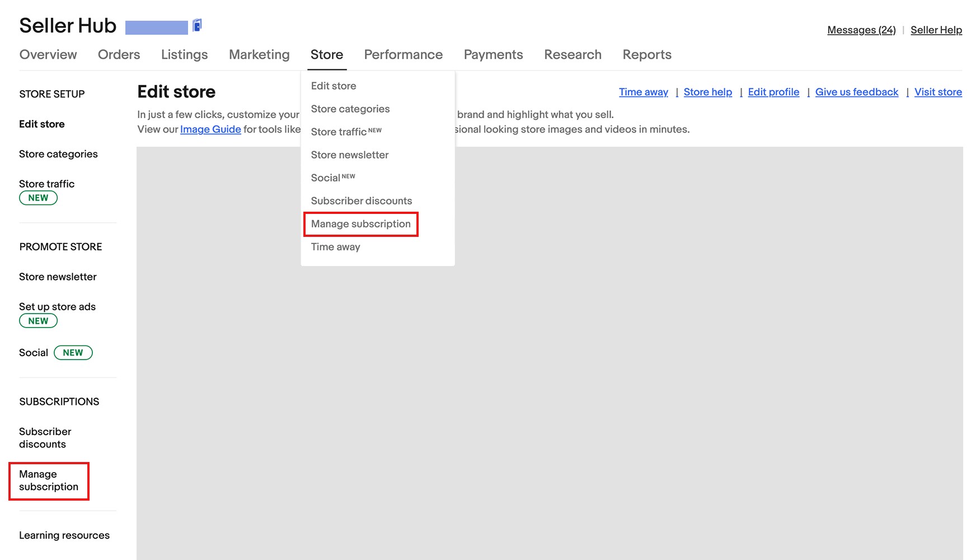Choose Social in the Store dropdown menu
Image resolution: width=980 pixels, height=560 pixels.
point(333,178)
